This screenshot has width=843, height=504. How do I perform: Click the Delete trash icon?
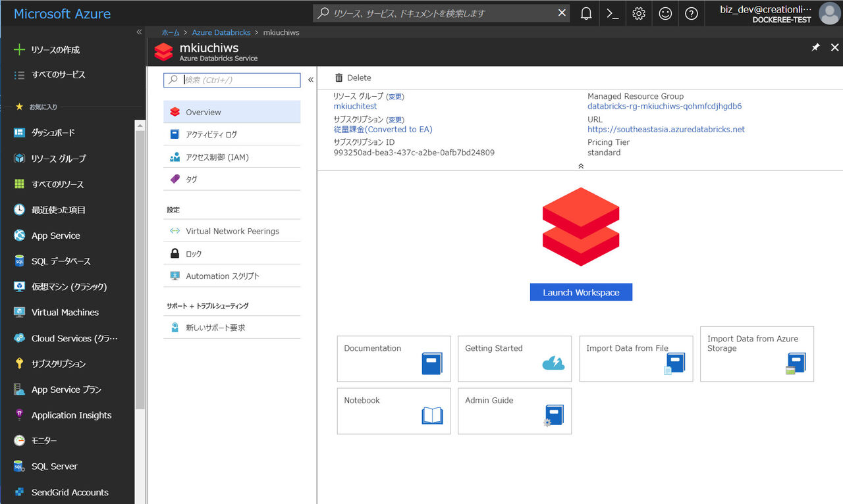coord(339,78)
